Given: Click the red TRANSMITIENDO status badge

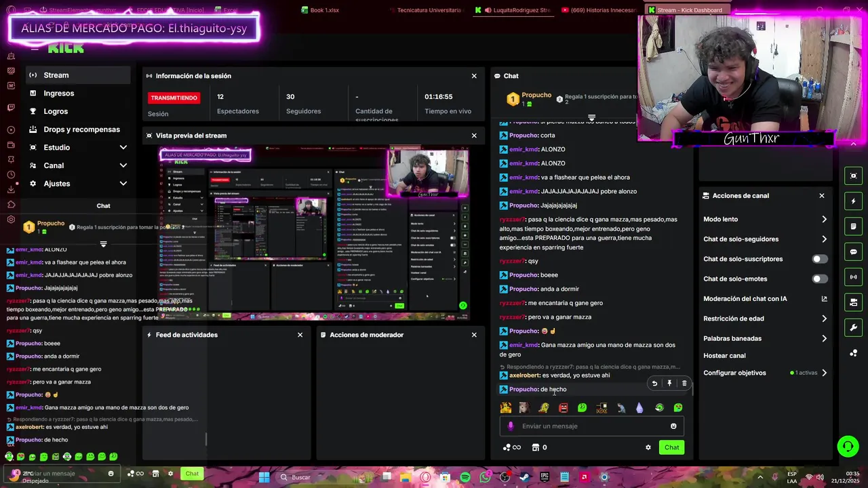Looking at the screenshot, I should (174, 98).
